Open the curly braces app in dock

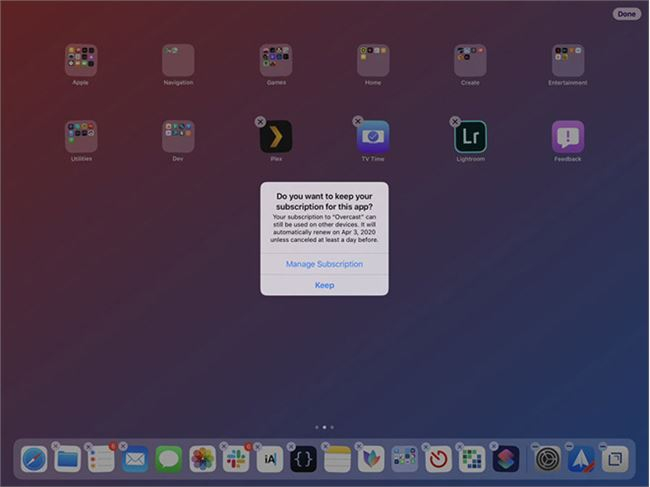(303, 459)
